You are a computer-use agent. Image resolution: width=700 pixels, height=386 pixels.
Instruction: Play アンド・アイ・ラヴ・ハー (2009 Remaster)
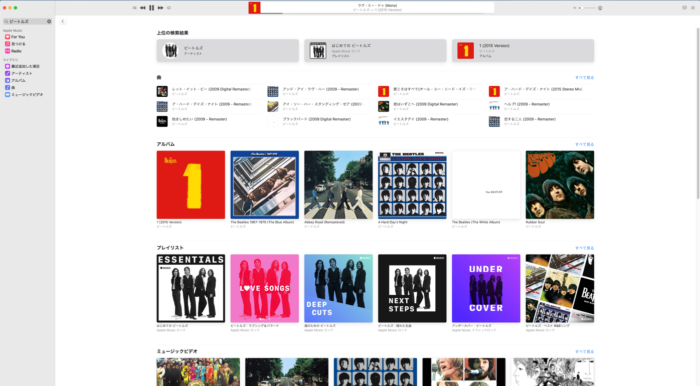(x=320, y=91)
